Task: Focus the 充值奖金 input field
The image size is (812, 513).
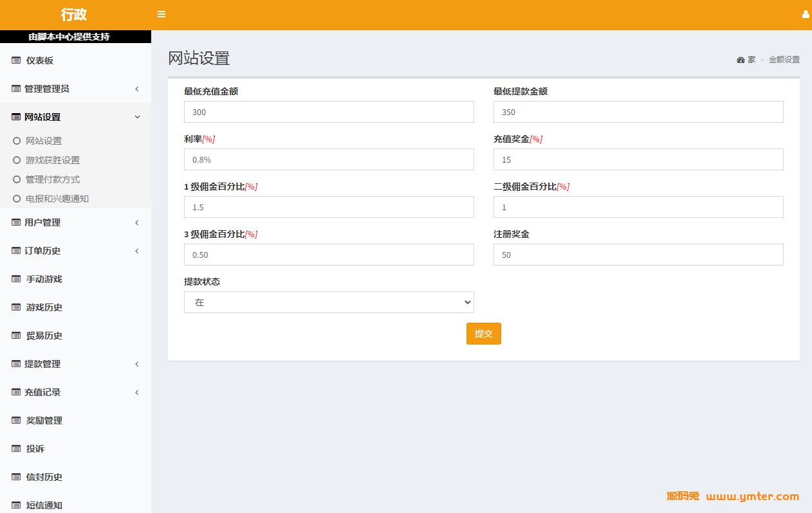Action: (x=638, y=159)
